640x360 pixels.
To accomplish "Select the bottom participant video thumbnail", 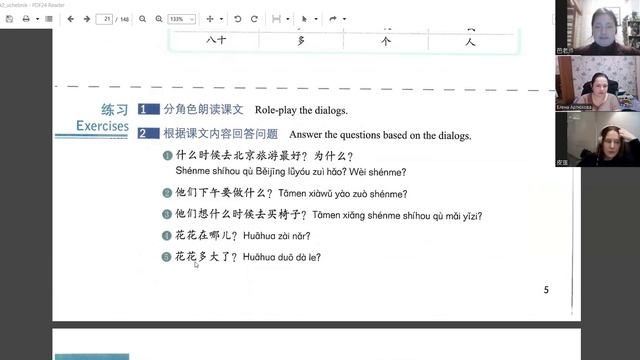I will coord(598,139).
